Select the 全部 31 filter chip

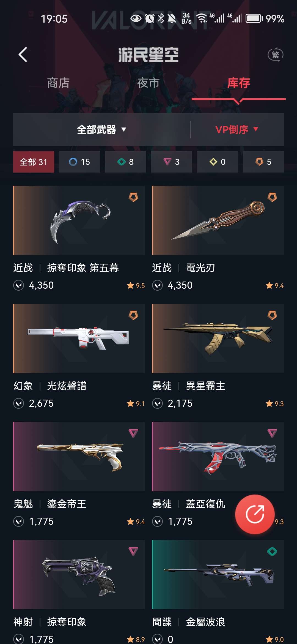[34, 162]
